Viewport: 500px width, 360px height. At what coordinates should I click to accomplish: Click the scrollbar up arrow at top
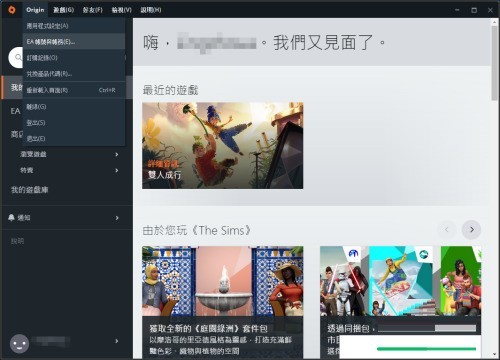tap(495, 22)
